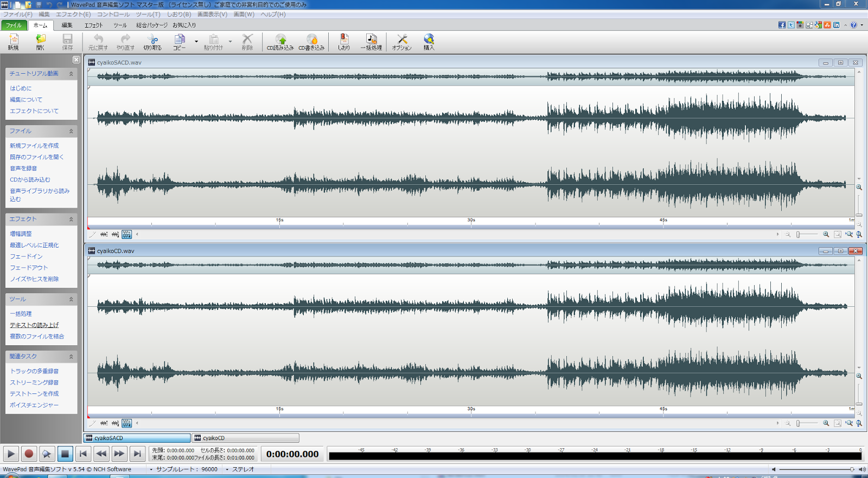Open the エフェクト(E) menu
Screen dimensions: 868x478
[x=73, y=14]
